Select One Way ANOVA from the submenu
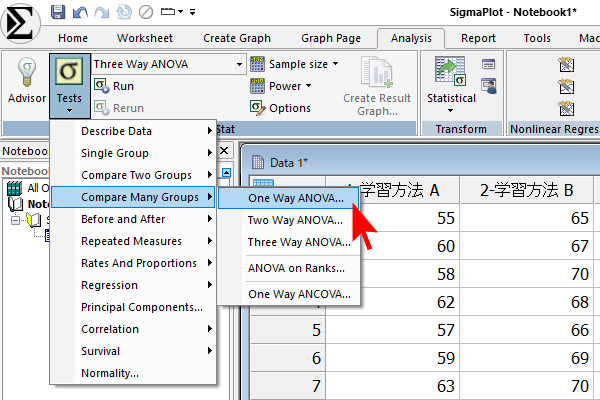This screenshot has height=400, width=600. [x=295, y=198]
